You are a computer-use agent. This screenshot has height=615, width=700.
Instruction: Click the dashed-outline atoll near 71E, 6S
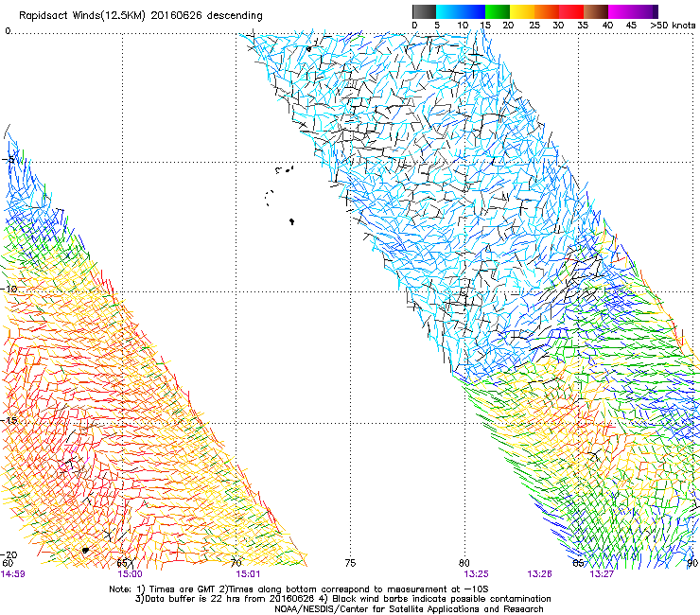click(270, 198)
